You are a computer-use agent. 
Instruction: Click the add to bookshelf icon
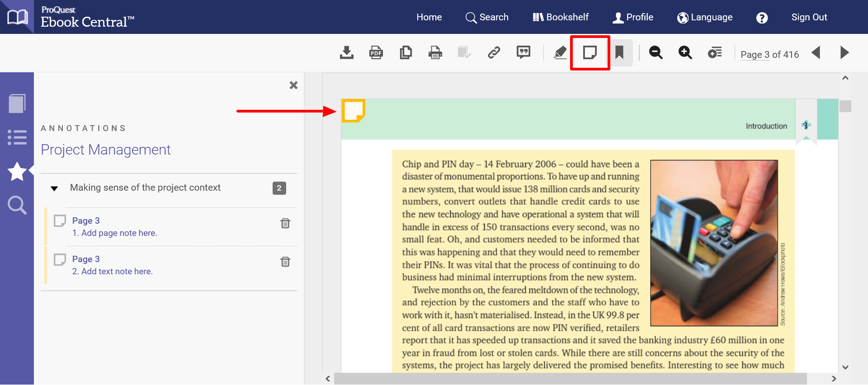[x=464, y=53]
